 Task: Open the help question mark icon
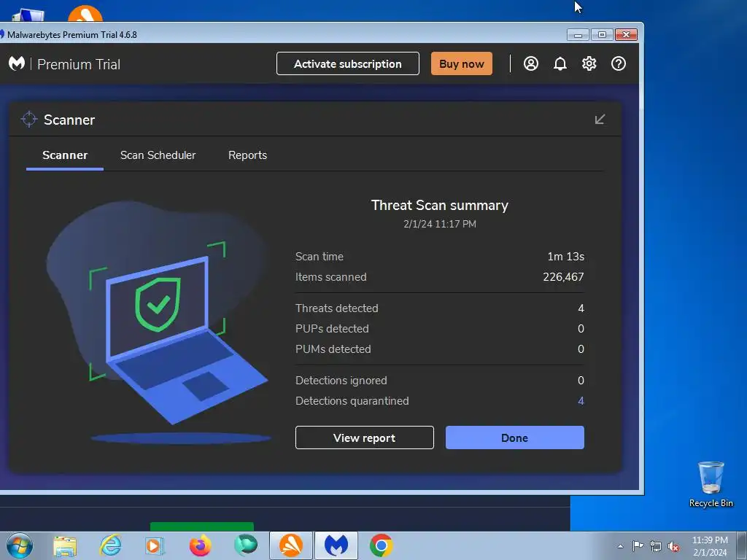619,63
